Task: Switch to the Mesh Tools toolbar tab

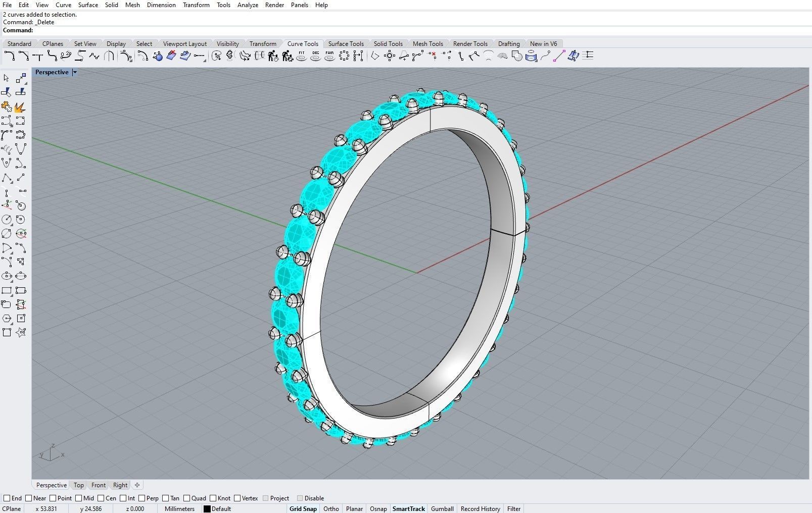Action: click(x=428, y=44)
